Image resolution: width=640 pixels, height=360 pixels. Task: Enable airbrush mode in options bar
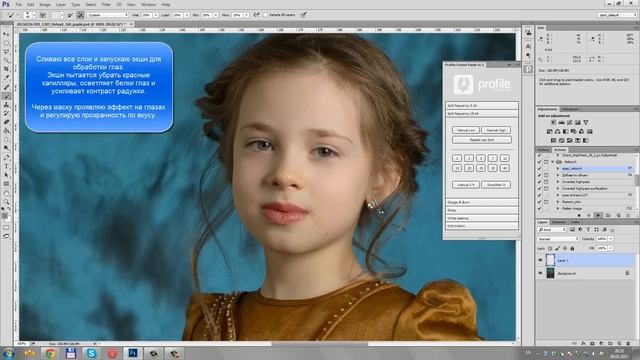(256, 15)
